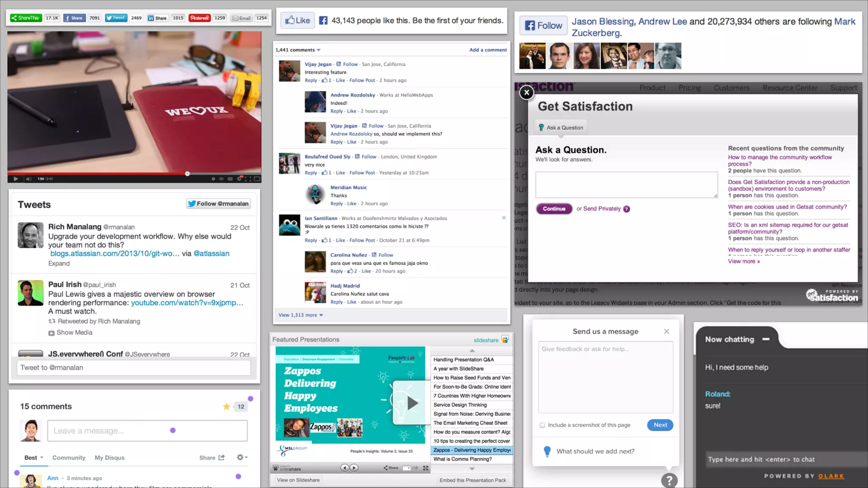
Task: Click the Olark help question mark icon
Action: pyautogui.click(x=669, y=480)
